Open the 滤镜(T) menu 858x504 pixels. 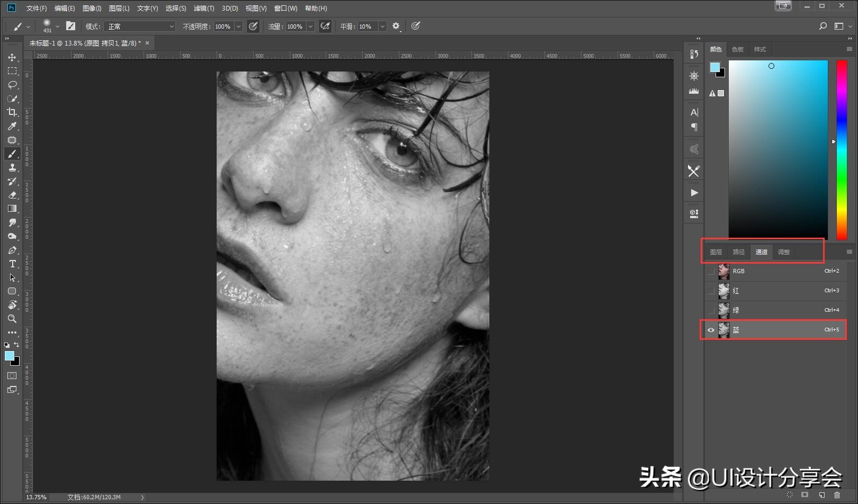203,8
